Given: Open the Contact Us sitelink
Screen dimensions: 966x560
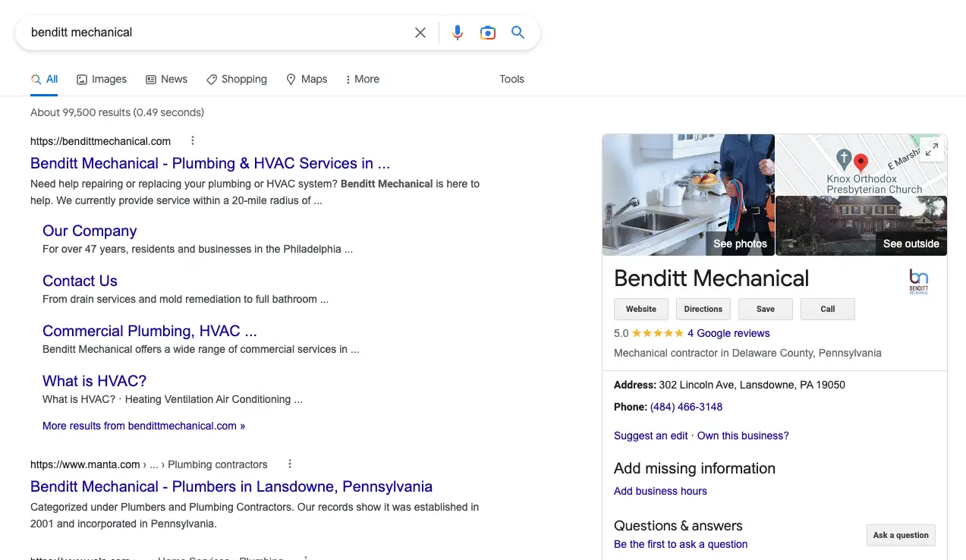Looking at the screenshot, I should click(x=80, y=281).
